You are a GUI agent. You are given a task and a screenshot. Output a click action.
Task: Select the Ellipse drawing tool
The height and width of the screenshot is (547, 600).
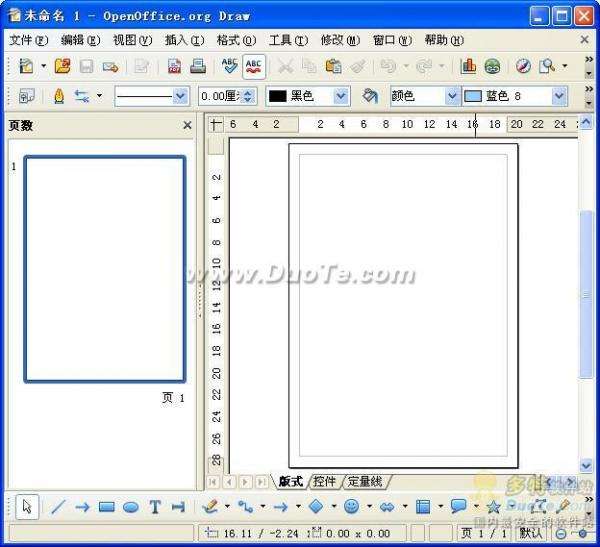[x=130, y=507]
